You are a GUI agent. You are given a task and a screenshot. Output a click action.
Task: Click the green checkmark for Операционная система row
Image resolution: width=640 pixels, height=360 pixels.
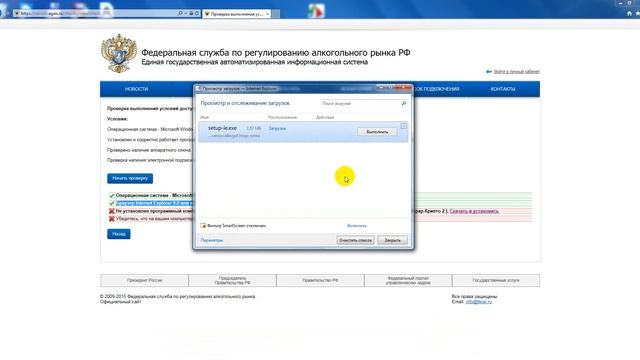[x=111, y=196]
